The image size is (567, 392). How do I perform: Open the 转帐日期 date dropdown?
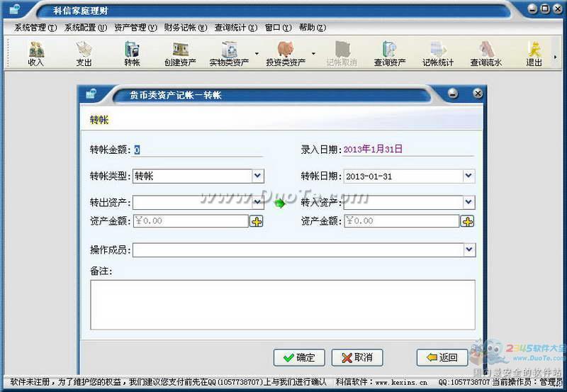pyautogui.click(x=468, y=177)
